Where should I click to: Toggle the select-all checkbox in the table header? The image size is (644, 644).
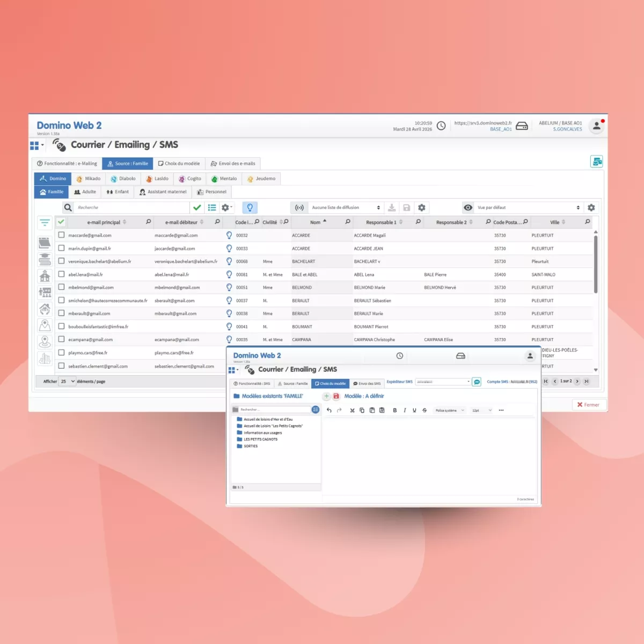(61, 222)
